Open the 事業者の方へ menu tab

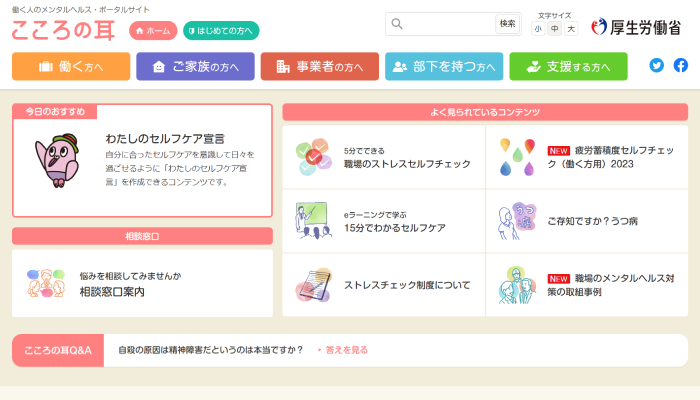point(320,67)
